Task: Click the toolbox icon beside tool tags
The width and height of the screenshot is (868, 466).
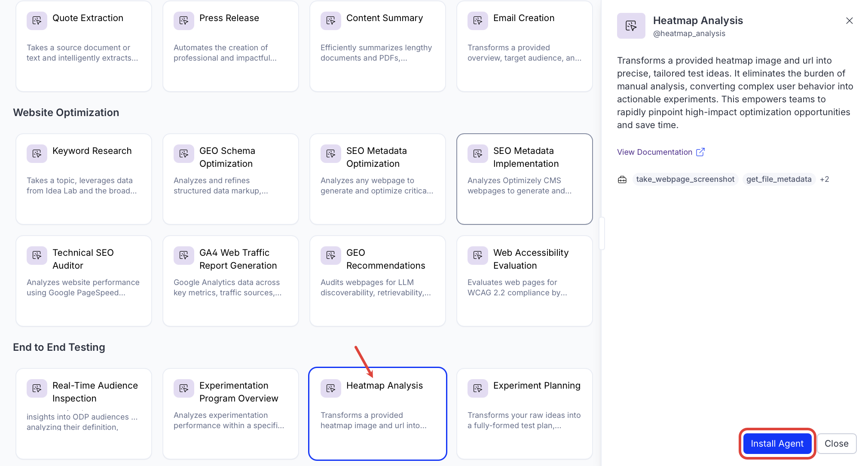Action: (x=622, y=180)
